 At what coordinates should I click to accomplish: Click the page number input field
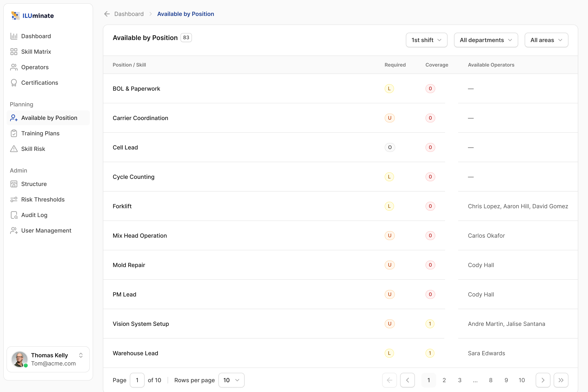click(x=137, y=380)
